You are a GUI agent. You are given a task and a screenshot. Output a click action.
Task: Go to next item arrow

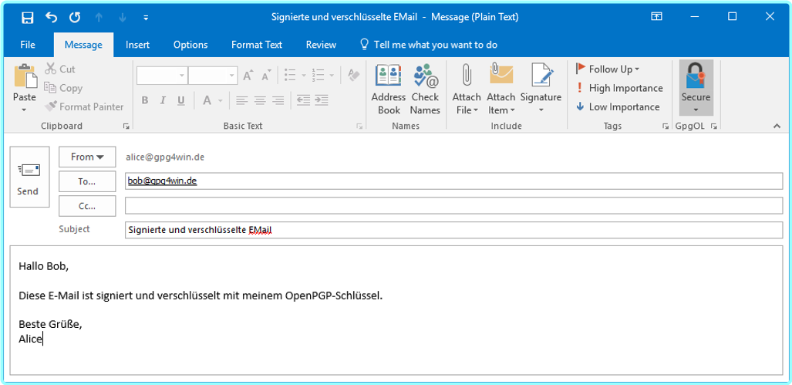pos(122,17)
